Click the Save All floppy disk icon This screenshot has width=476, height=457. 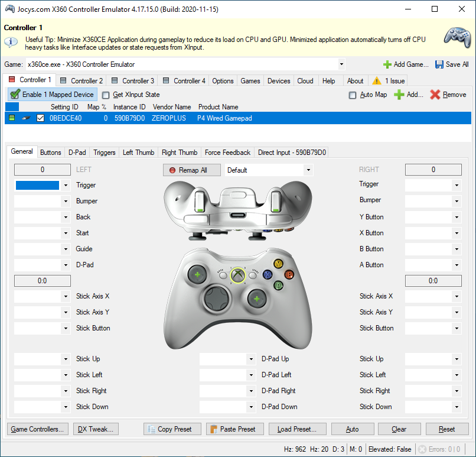click(439, 64)
